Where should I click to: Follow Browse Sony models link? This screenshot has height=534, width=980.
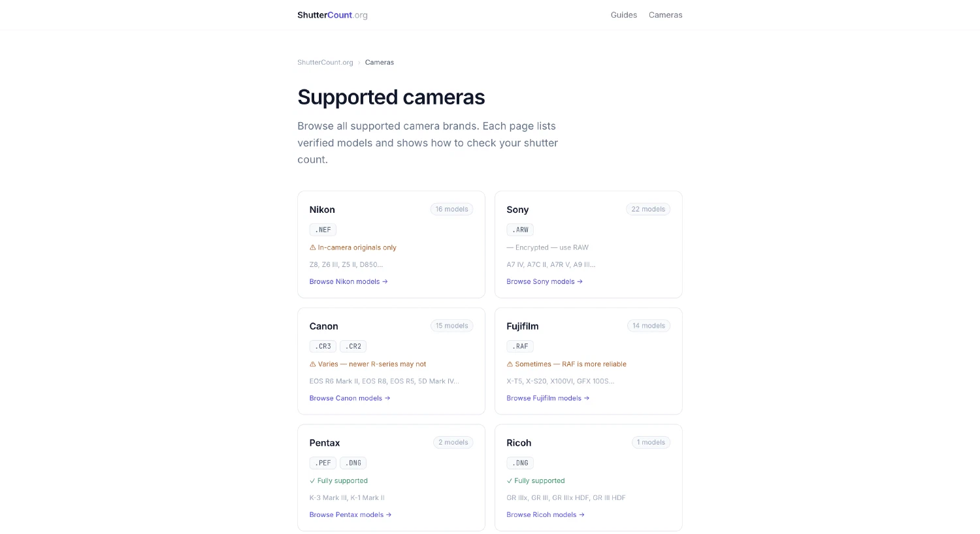pos(544,281)
